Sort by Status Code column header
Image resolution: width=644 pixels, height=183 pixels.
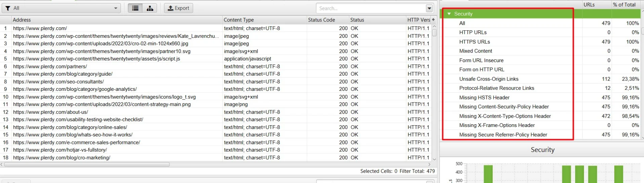pyautogui.click(x=327, y=20)
